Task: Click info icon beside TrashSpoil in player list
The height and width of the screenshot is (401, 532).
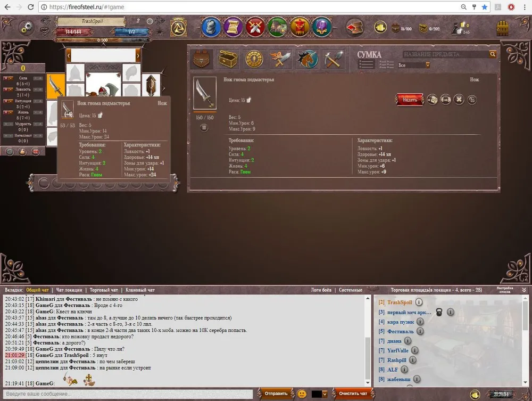Action: pos(419,302)
